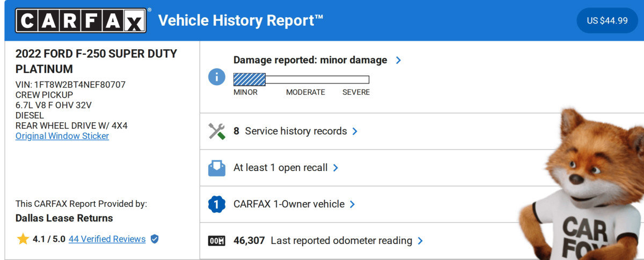Click the damage severity bar
Image resolution: width=644 pixels, height=260 pixels.
[x=301, y=79]
